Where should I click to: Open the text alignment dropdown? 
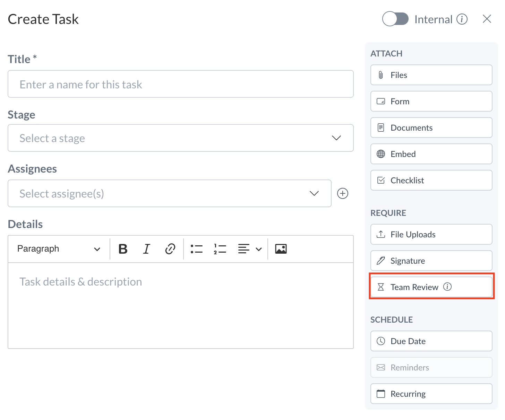249,249
